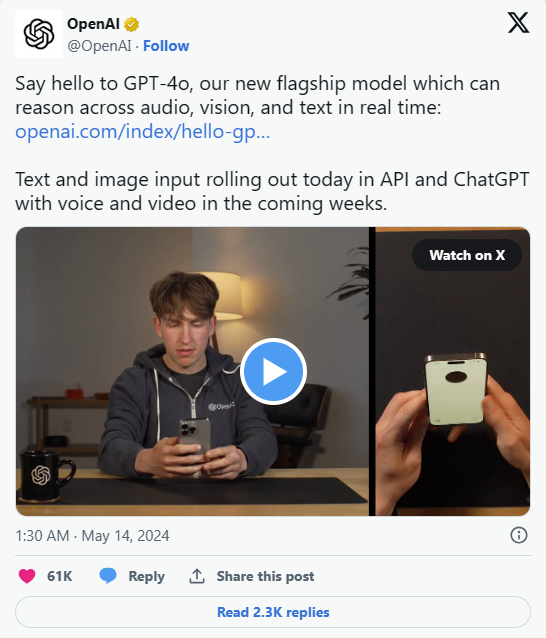Screen dimensions: 546x638
Task: Click Share this post text
Action: (x=265, y=576)
